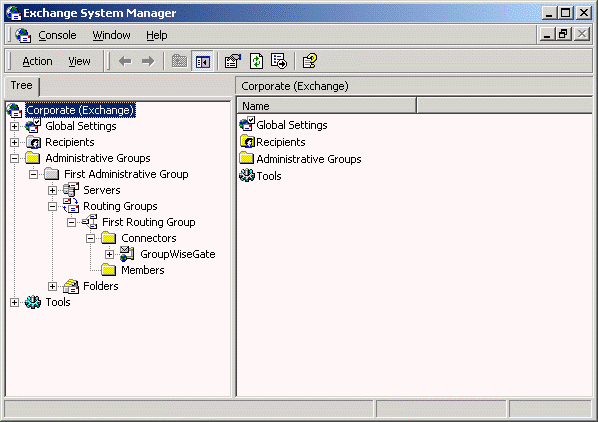Click the Folders icon in tree
This screenshot has width=598, height=422.
[71, 286]
